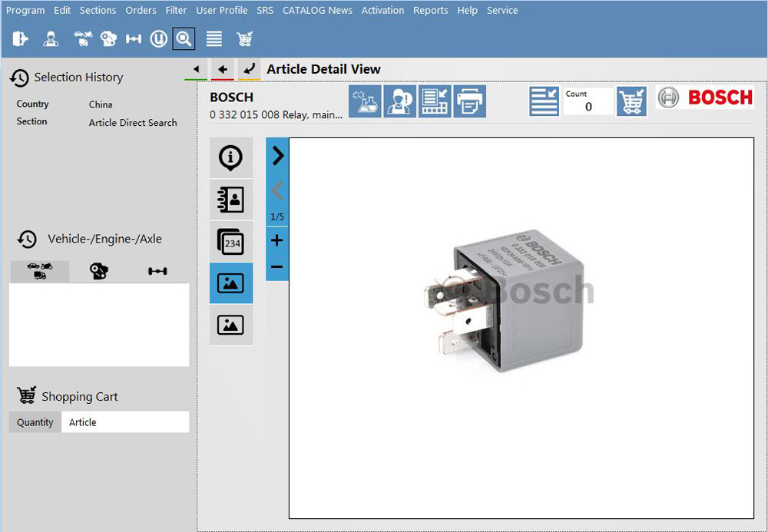Add article to the list icon

[545, 101]
